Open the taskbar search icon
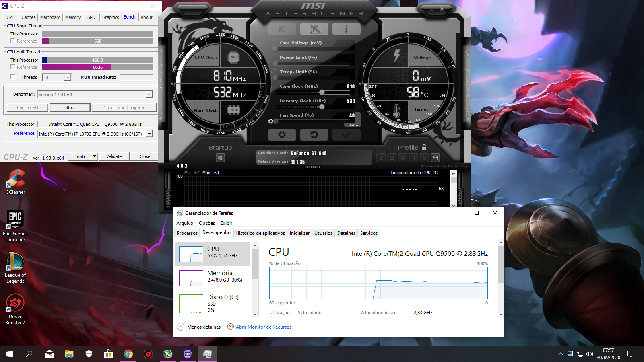The width and height of the screenshot is (644, 362). (x=29, y=354)
